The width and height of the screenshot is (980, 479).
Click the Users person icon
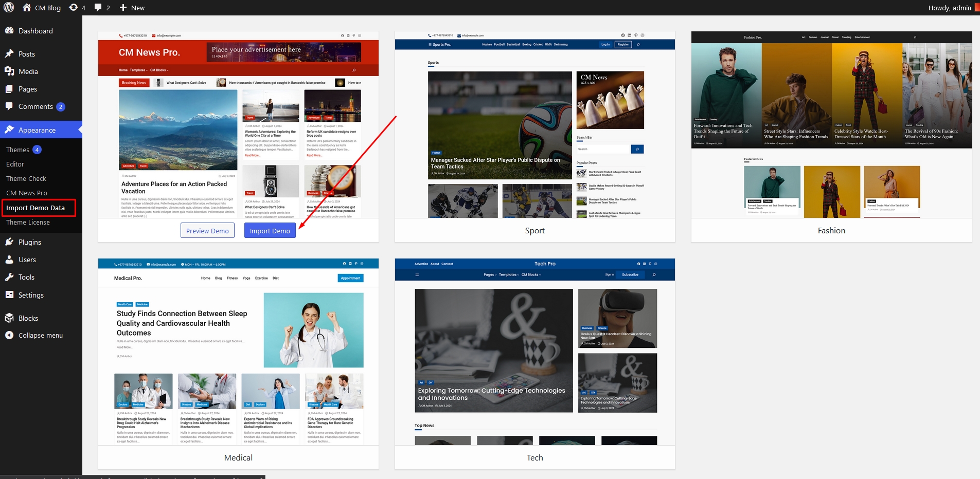tap(9, 260)
